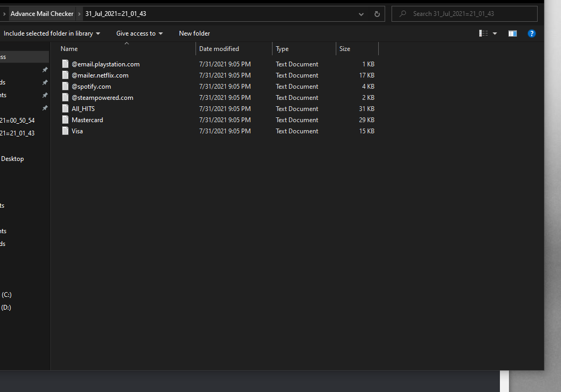Screen dimensions: 561x392
Task: Select the @mailer.netflix.com text file
Action: pyautogui.click(x=100, y=75)
